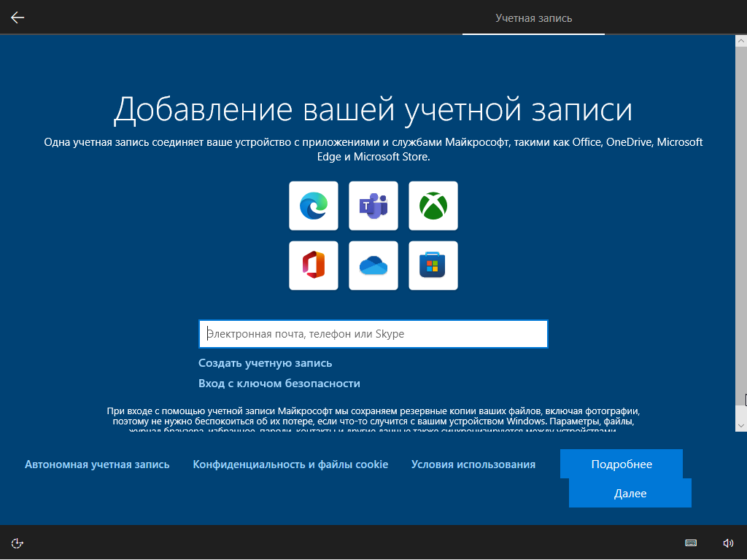Screen dimensions: 747x560
Task: Go back with the arrow icon
Action: (x=18, y=17)
